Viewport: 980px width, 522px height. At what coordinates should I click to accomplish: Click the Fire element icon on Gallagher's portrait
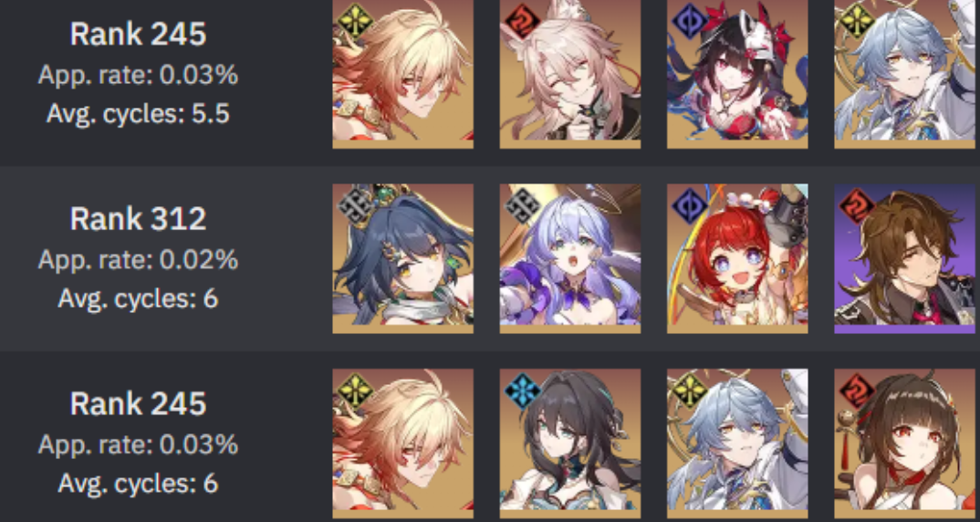tap(856, 205)
